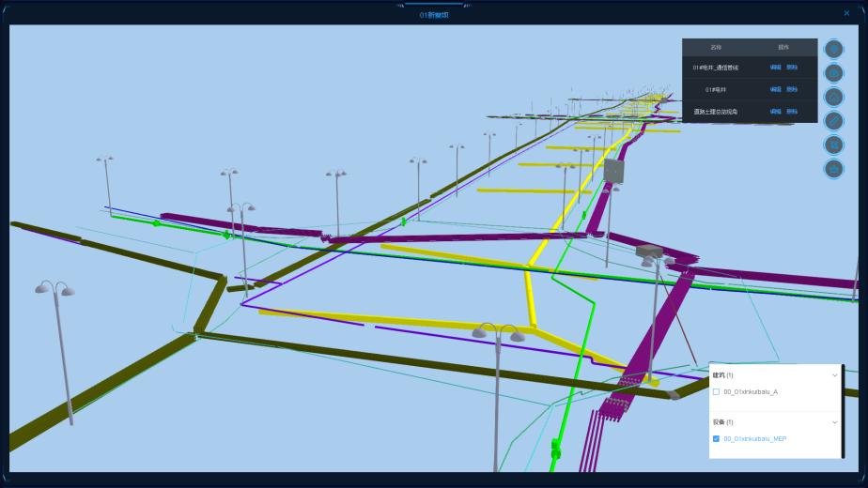The height and width of the screenshot is (488, 868).
Task: Click the topmost circular toolbar icon
Action: tap(833, 49)
